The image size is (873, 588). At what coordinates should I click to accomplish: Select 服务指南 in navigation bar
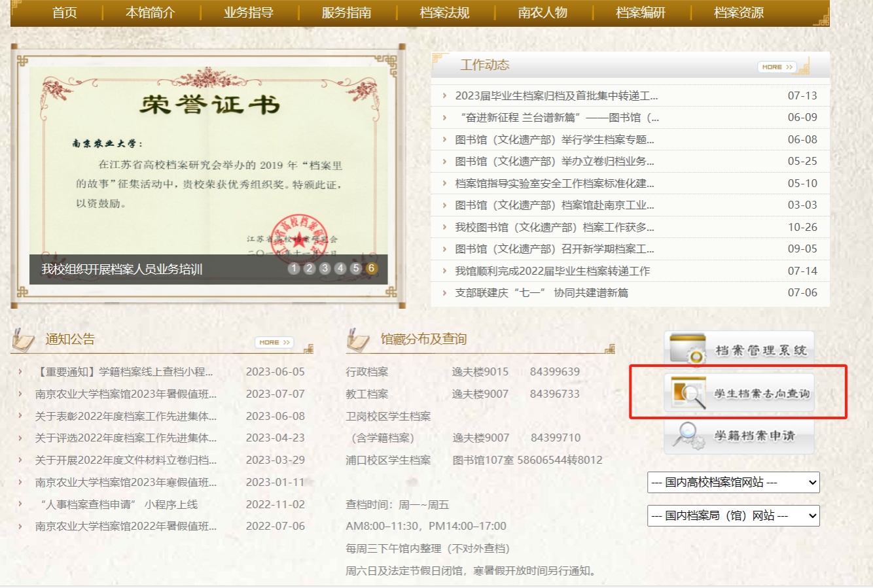pyautogui.click(x=346, y=13)
